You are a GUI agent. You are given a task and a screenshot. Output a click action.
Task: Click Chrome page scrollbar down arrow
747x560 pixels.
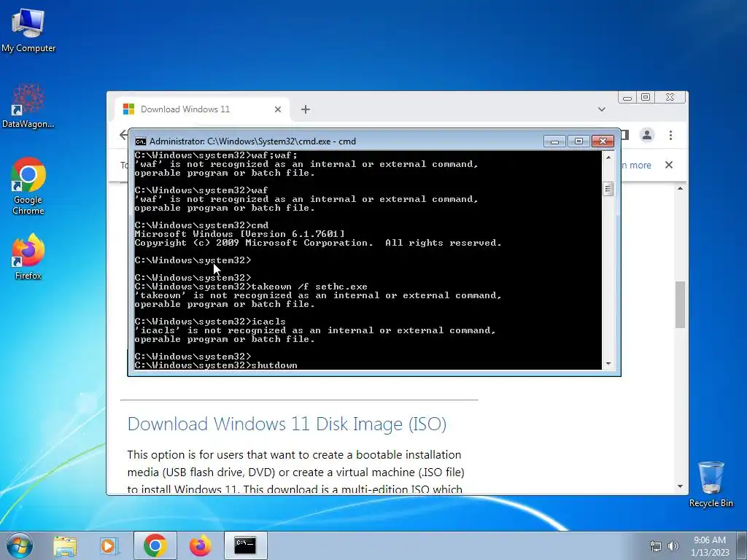click(680, 486)
